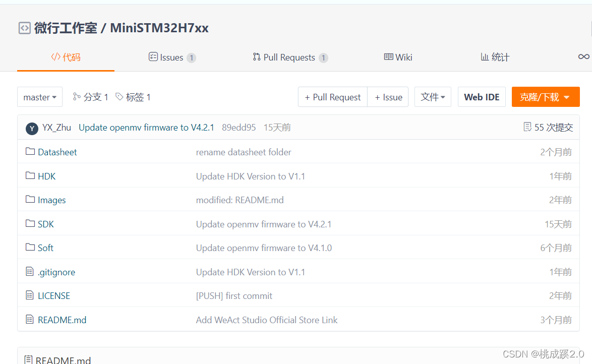
Task: Open the HDK row's Update HDK Version commit
Action: pyautogui.click(x=250, y=176)
